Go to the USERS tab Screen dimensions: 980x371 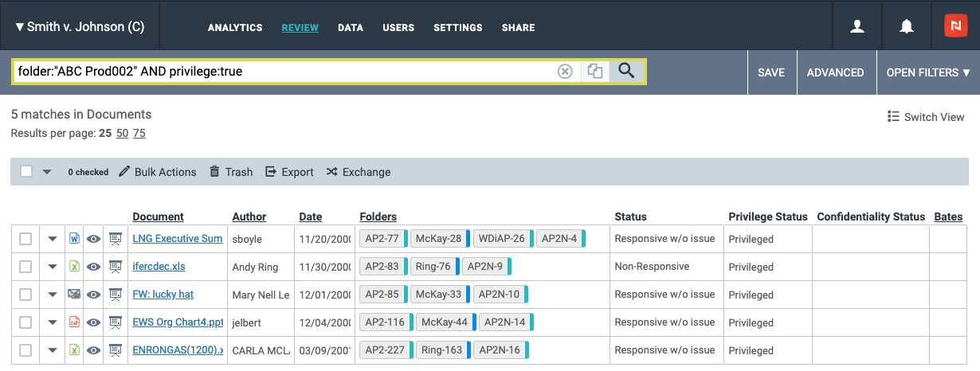point(398,27)
